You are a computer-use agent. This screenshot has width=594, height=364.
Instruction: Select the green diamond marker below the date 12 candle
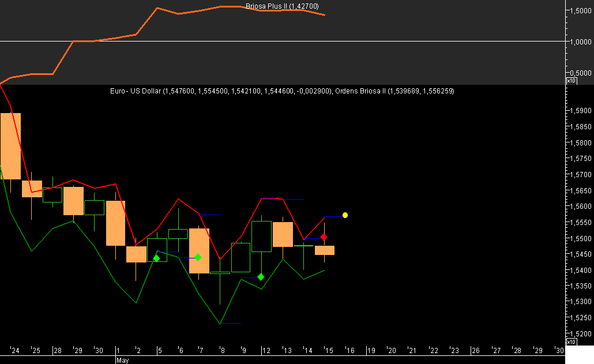[x=261, y=277]
